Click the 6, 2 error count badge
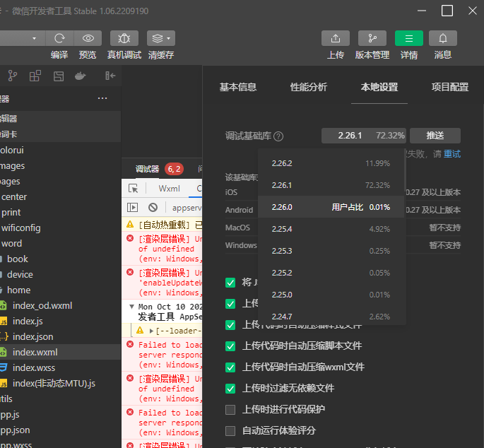This screenshot has width=484, height=448. click(174, 169)
